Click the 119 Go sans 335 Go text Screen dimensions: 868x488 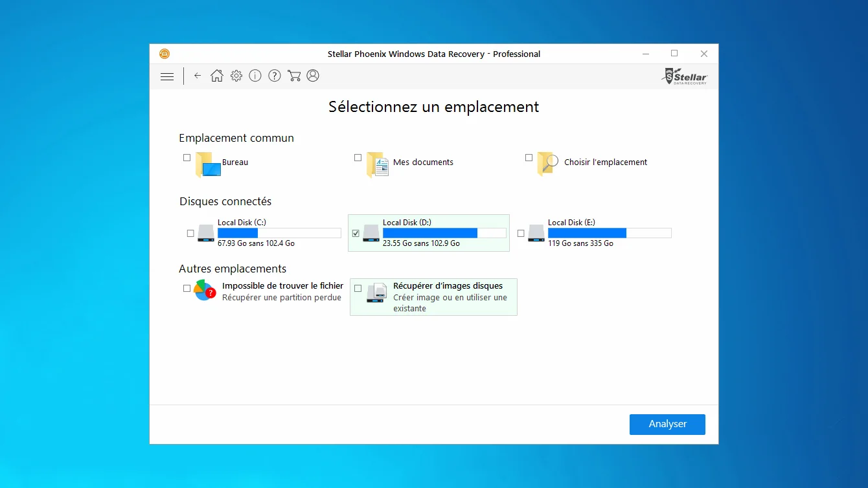pos(580,243)
